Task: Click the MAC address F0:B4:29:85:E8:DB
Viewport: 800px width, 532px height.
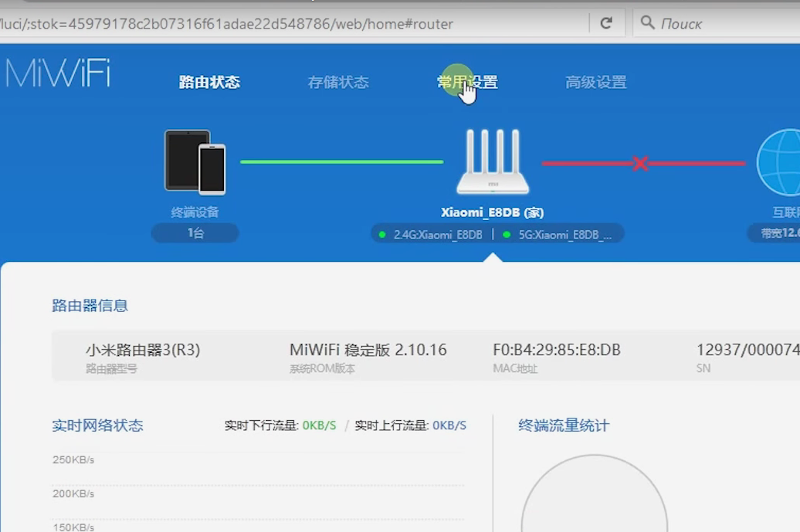Action: (557, 350)
